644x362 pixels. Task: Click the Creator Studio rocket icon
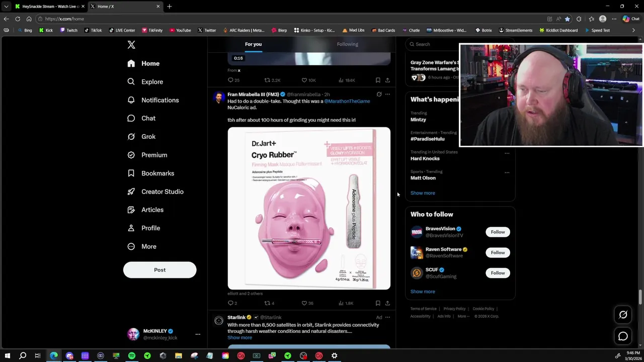[131, 192]
